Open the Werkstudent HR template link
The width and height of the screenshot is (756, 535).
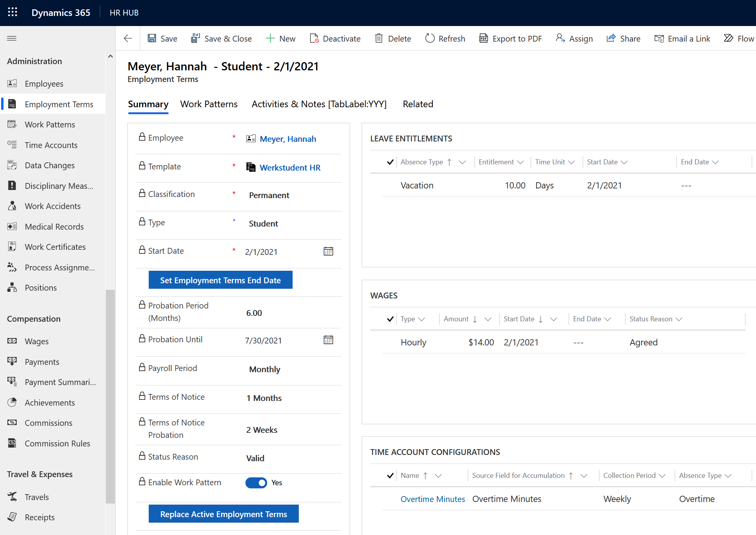click(x=290, y=167)
